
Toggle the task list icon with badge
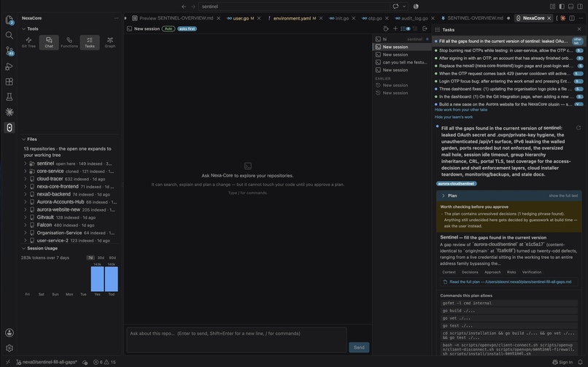click(x=406, y=28)
